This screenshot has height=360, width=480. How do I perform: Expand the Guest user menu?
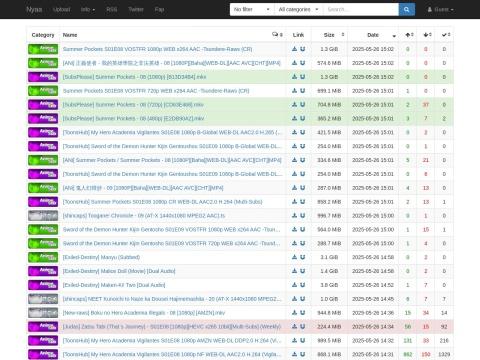point(441,9)
